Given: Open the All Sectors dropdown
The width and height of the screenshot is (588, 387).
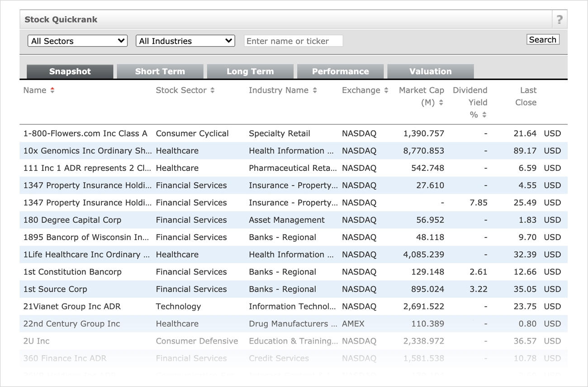Looking at the screenshot, I should click(x=77, y=41).
